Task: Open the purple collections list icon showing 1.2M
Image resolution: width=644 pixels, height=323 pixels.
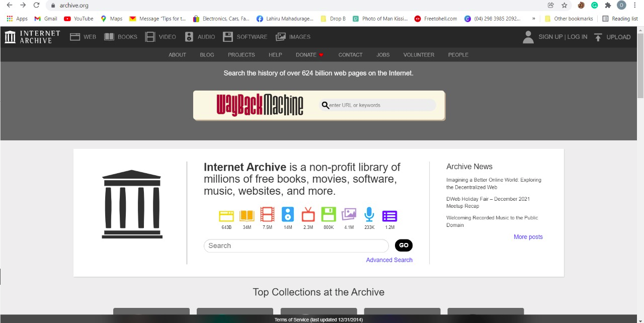Action: [x=389, y=216]
